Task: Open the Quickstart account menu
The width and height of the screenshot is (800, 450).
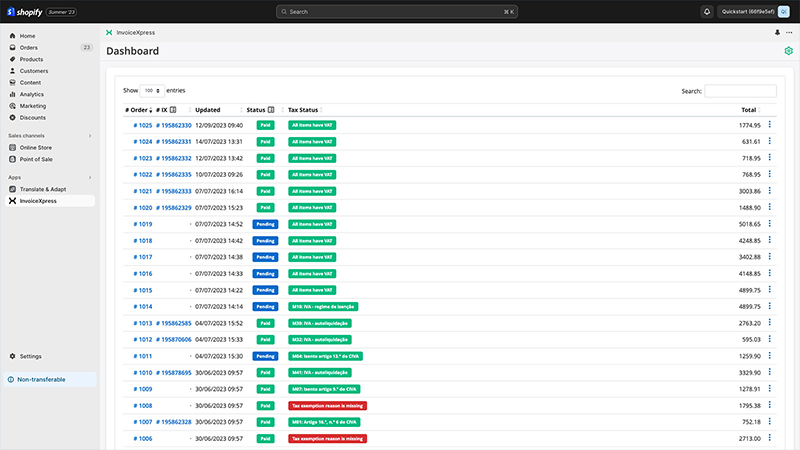Action: (x=754, y=12)
